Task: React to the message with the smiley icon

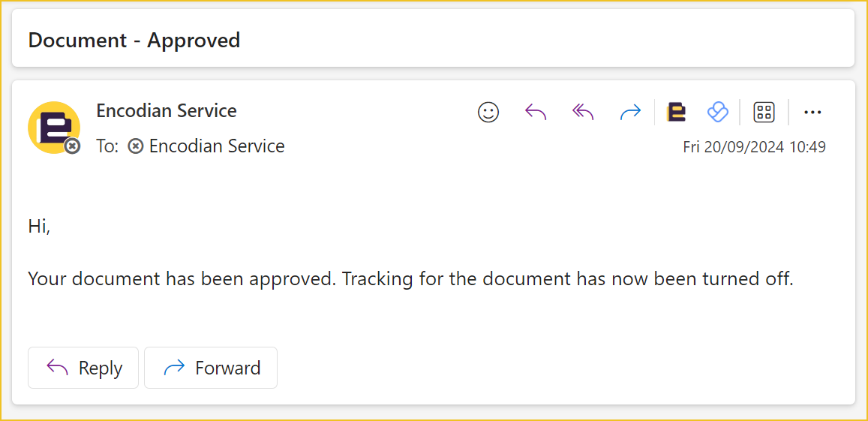Action: point(488,113)
